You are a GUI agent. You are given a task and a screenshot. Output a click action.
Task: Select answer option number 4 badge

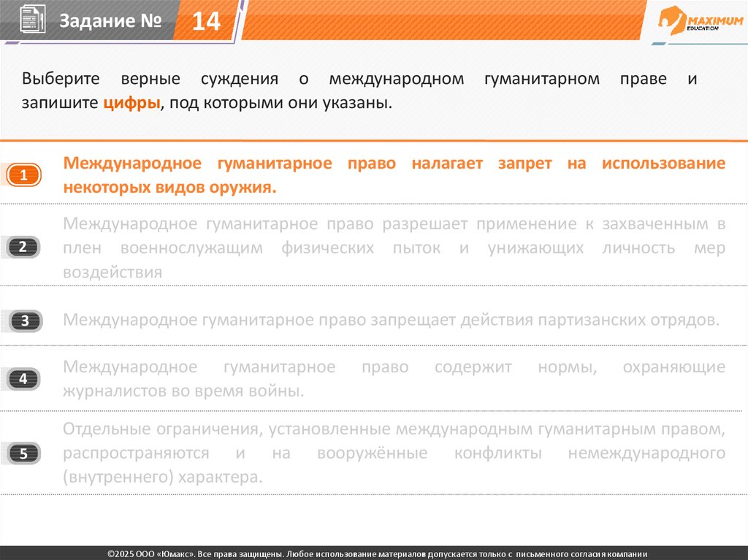[x=23, y=379]
